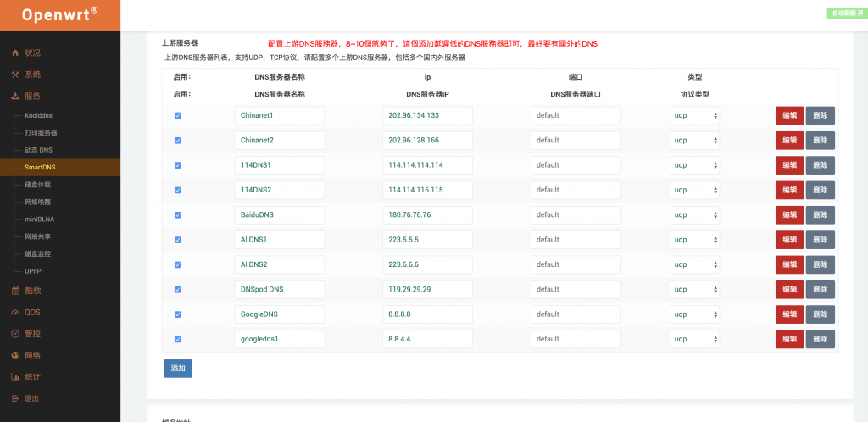The image size is (868, 422).
Task: Click the Openwrt logo
Action: [60, 15]
